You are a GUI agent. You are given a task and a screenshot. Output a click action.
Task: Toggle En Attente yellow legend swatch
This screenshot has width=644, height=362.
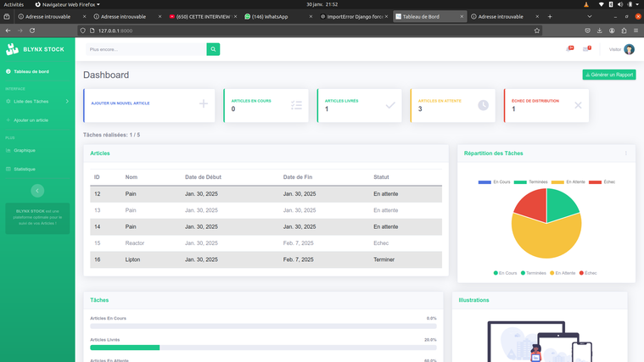point(557,181)
